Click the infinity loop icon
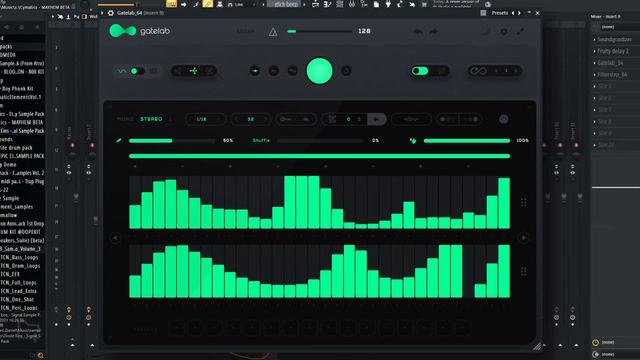 [478, 71]
